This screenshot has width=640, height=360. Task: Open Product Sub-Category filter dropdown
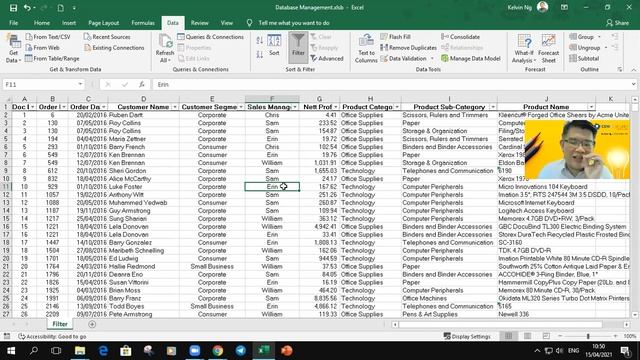[x=493, y=107]
